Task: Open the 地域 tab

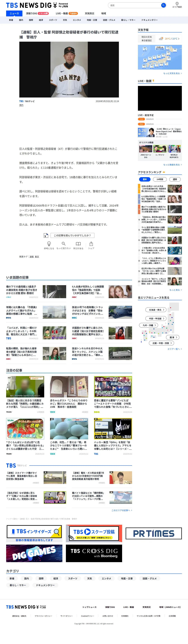Action: 104,13
